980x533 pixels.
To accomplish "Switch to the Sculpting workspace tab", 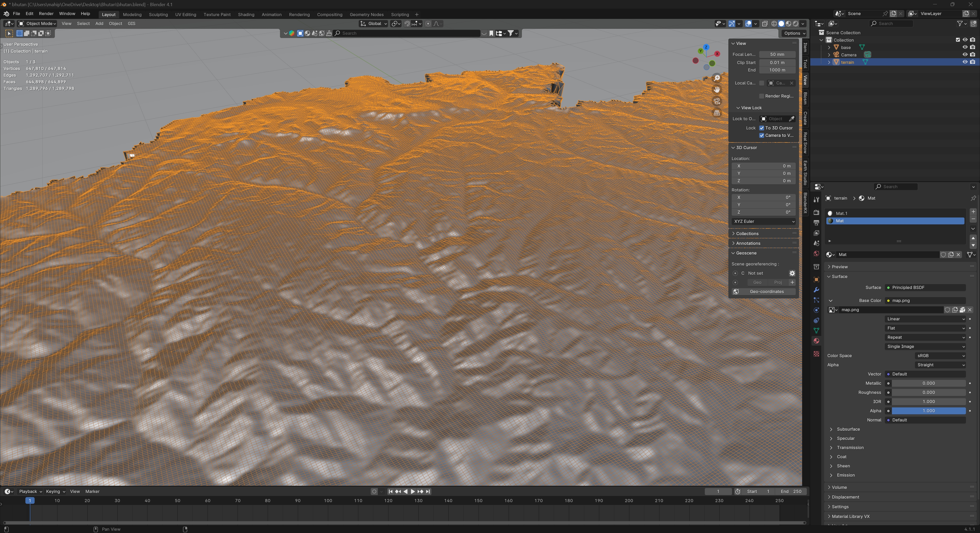I will coord(158,15).
